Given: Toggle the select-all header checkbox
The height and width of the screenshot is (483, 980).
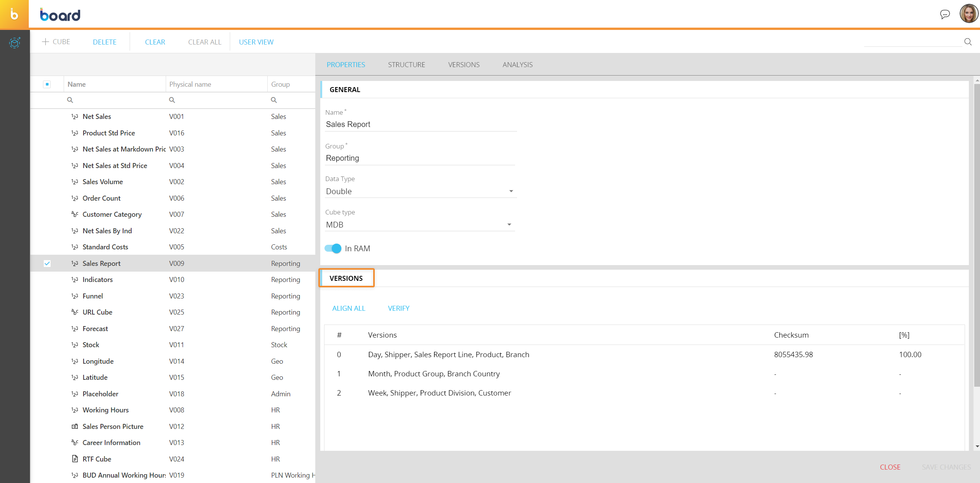Looking at the screenshot, I should coord(47,84).
